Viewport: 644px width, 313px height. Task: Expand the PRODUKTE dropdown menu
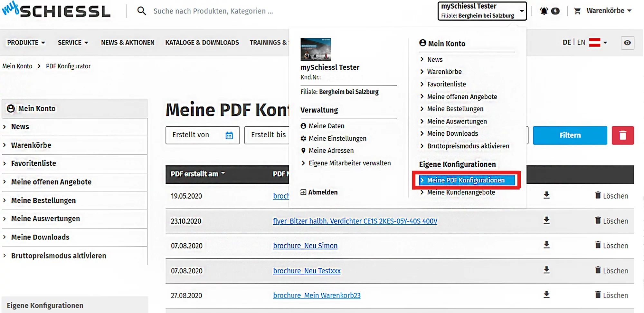pyautogui.click(x=26, y=43)
